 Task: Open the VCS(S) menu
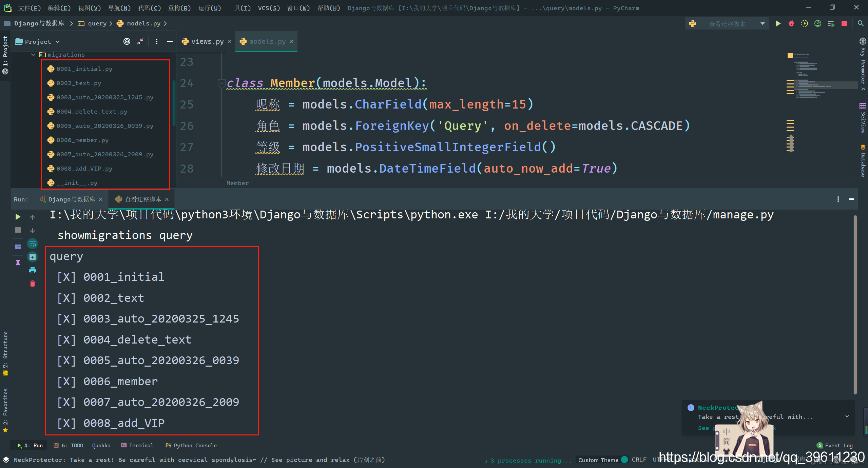coord(269,8)
